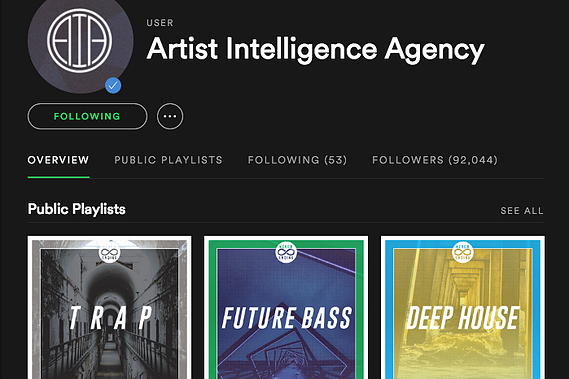Screen dimensions: 569x379
Task: Open the three-dot more options button
Action: click(x=170, y=116)
